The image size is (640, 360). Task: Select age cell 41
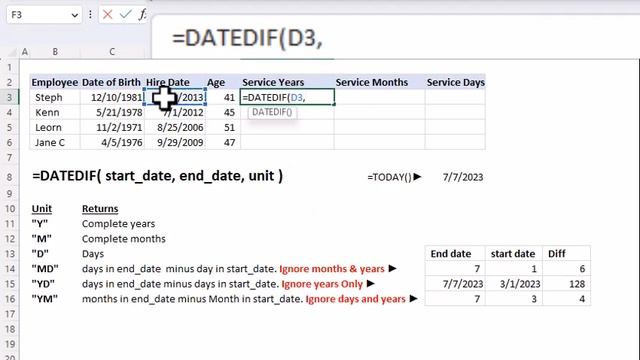pyautogui.click(x=223, y=97)
